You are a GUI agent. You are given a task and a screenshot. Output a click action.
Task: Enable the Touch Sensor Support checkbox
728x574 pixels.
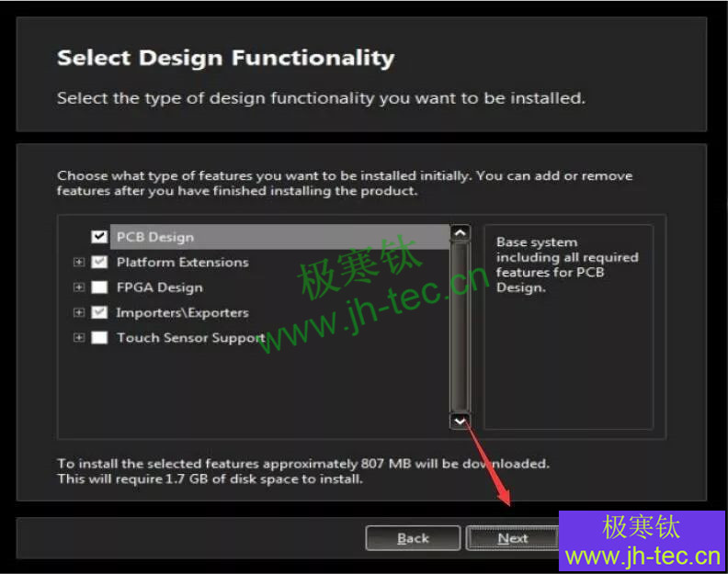point(99,337)
